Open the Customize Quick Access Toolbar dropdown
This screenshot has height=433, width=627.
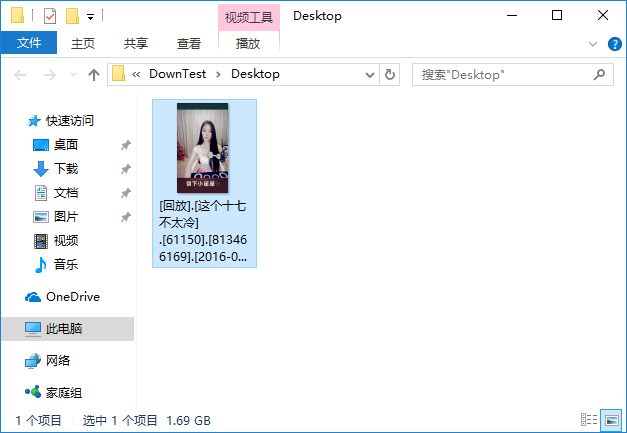[x=91, y=17]
